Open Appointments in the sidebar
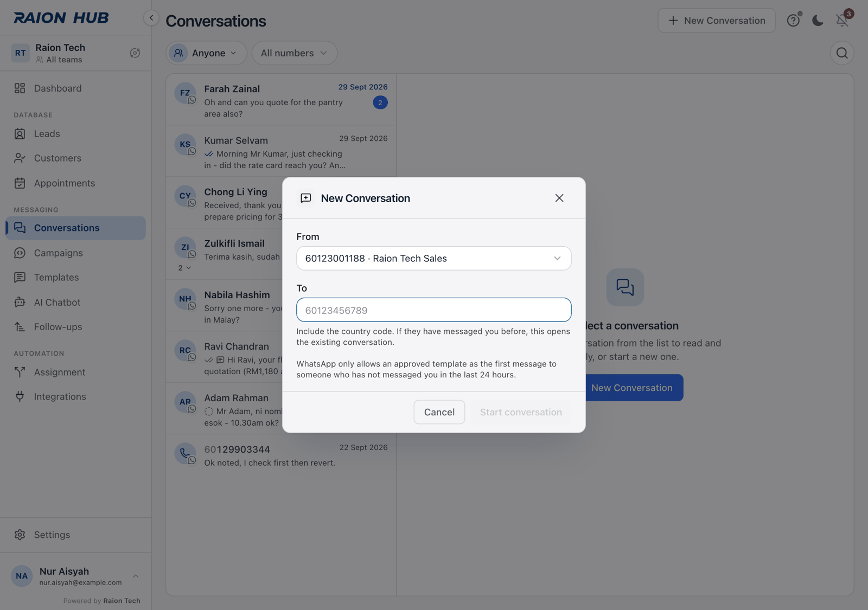Viewport: 868px width, 610px height. click(76, 183)
